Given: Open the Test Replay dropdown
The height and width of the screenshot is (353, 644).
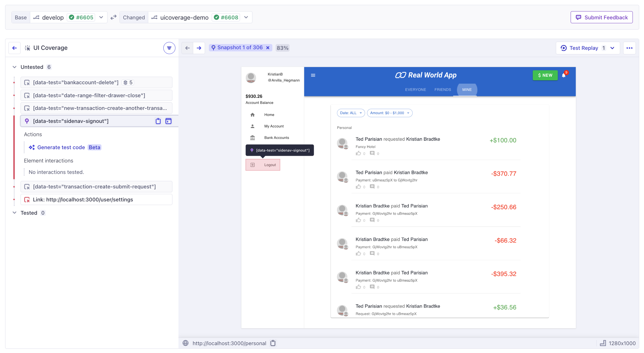Looking at the screenshot, I should [x=612, y=48].
